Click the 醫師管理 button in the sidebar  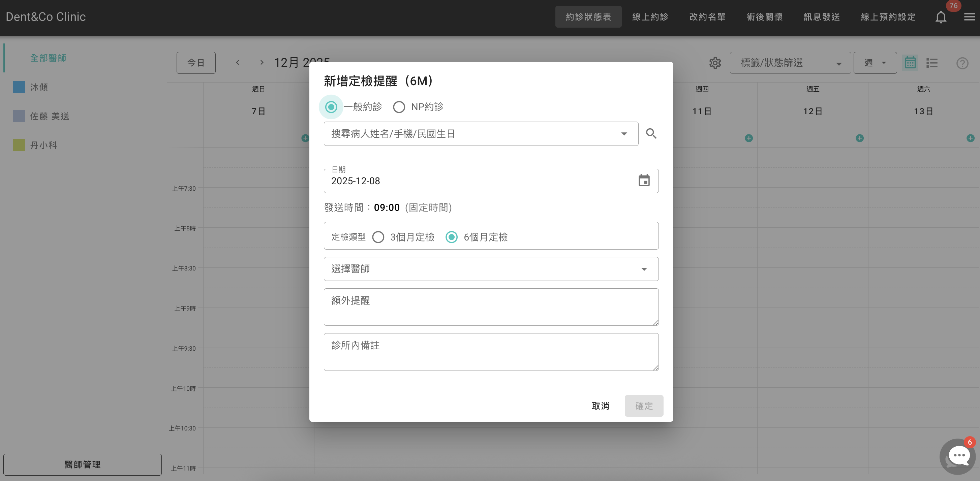(x=82, y=464)
